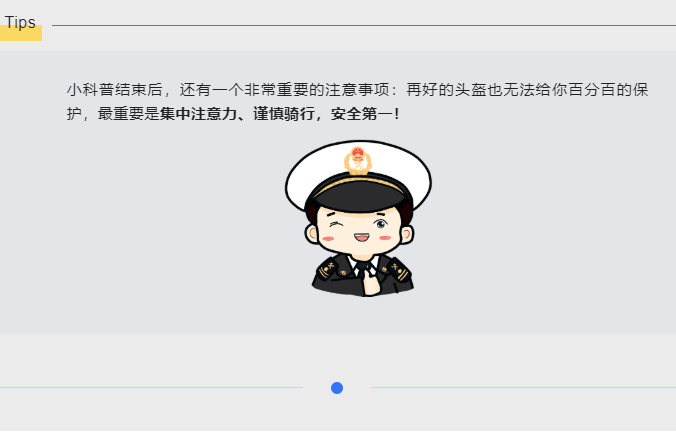Click the officer's thumbs-up hand
This screenshot has height=432, width=676.
pos(371,282)
